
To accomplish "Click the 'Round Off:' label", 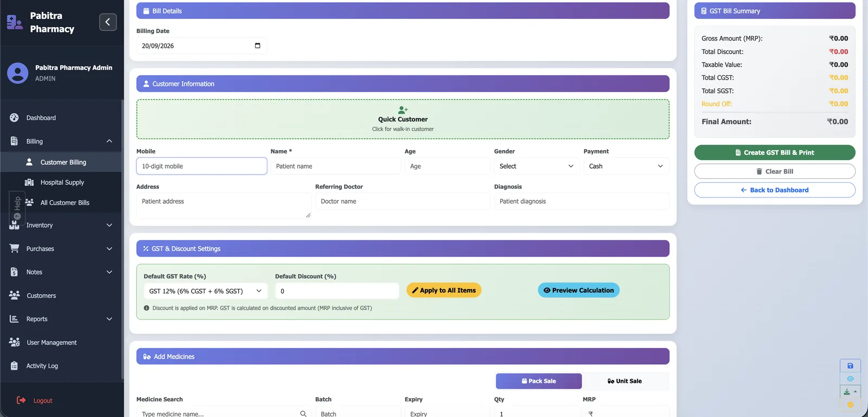I will [717, 104].
